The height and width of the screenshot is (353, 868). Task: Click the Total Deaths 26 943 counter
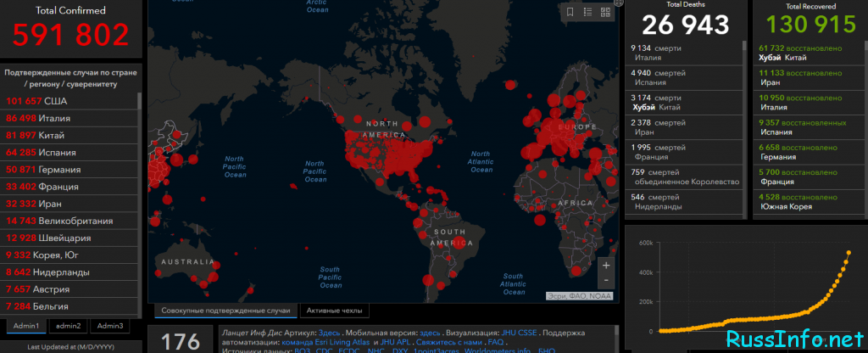click(685, 25)
